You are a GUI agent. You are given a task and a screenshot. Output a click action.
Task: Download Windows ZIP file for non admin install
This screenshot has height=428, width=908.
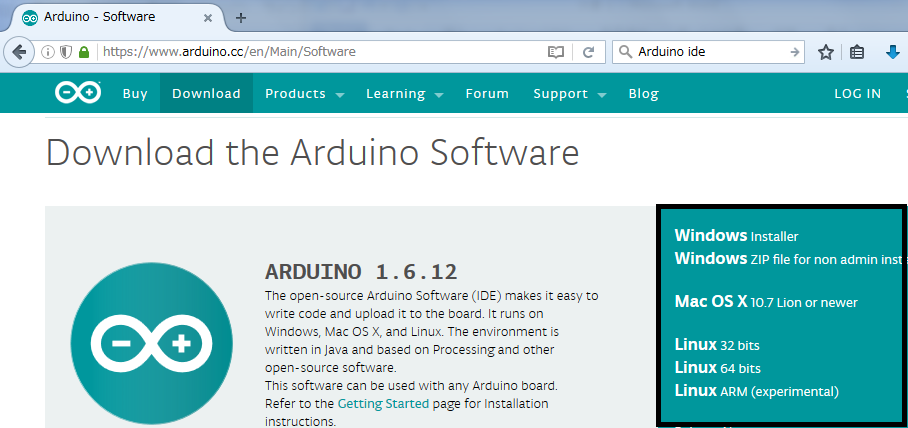pos(789,259)
